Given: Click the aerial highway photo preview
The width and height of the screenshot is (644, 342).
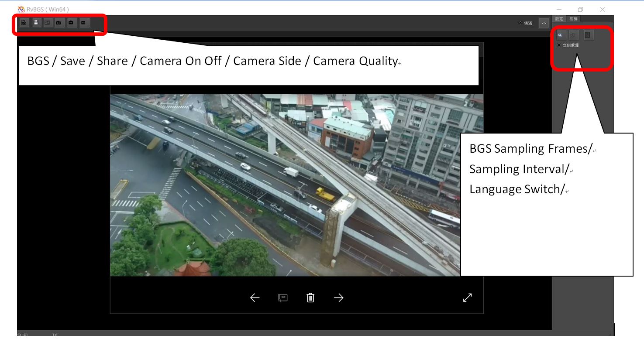Looking at the screenshot, I should [x=296, y=185].
